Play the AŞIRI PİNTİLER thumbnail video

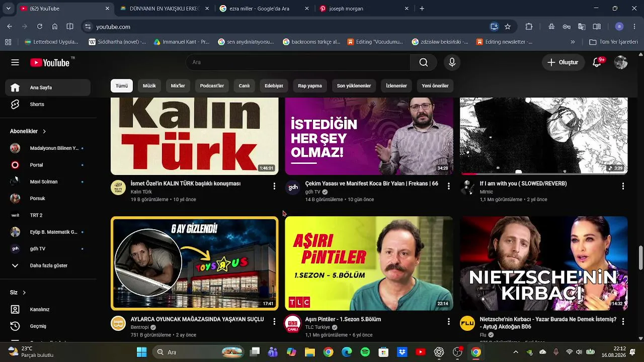pyautogui.click(x=369, y=263)
